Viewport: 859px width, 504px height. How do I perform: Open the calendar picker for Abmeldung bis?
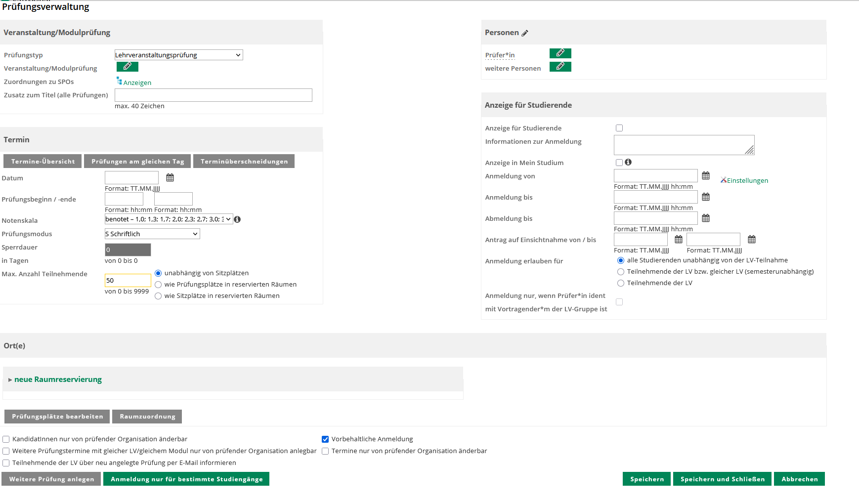point(706,218)
